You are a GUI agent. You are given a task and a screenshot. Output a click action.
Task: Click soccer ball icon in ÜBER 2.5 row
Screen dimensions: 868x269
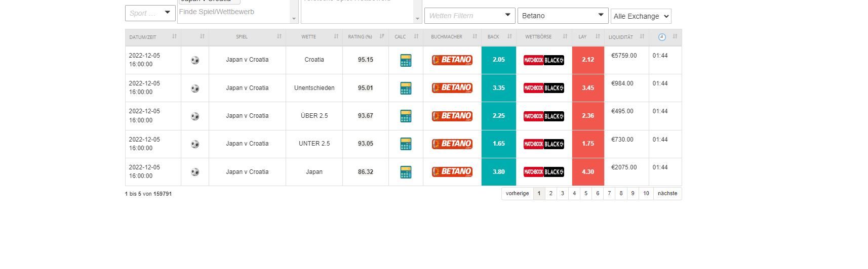pyautogui.click(x=195, y=116)
